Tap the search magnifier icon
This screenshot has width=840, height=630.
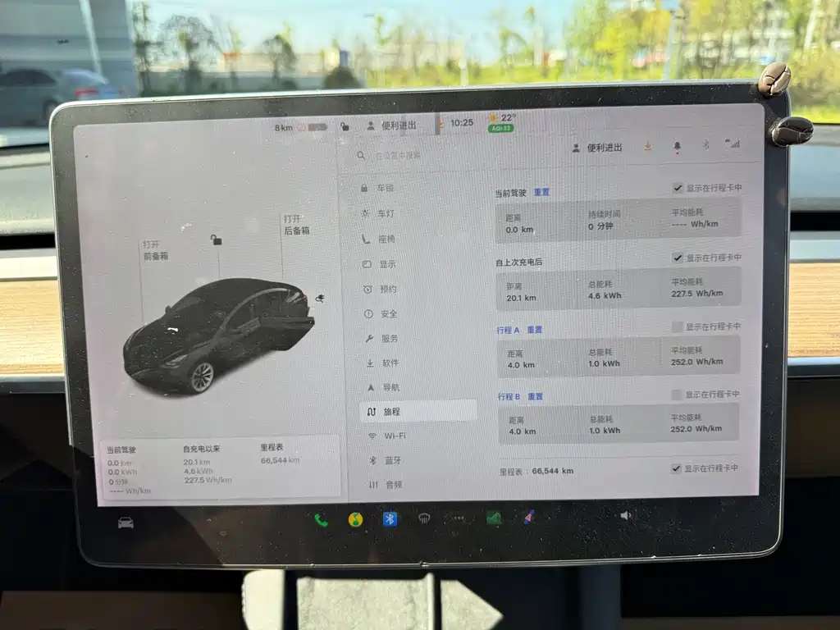[x=361, y=155]
